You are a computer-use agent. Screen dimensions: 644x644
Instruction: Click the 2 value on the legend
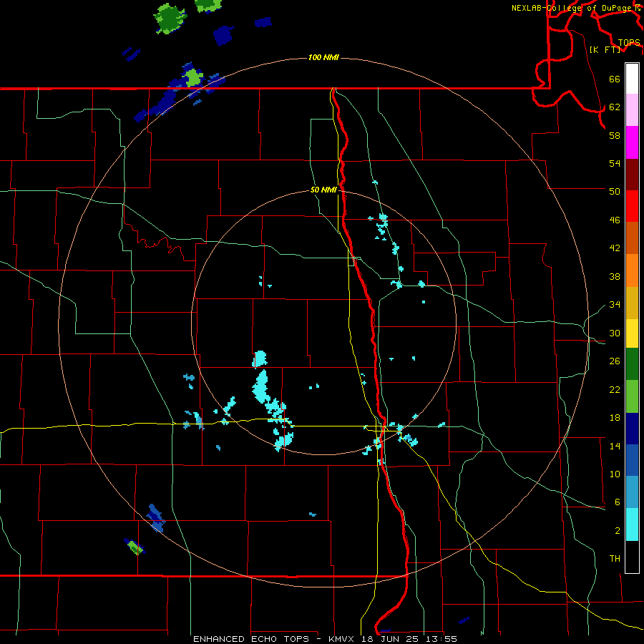point(618,531)
